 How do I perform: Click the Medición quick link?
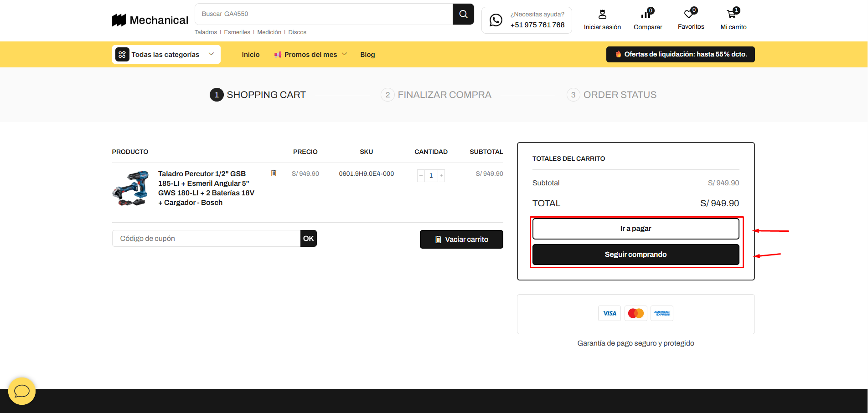pyautogui.click(x=269, y=32)
